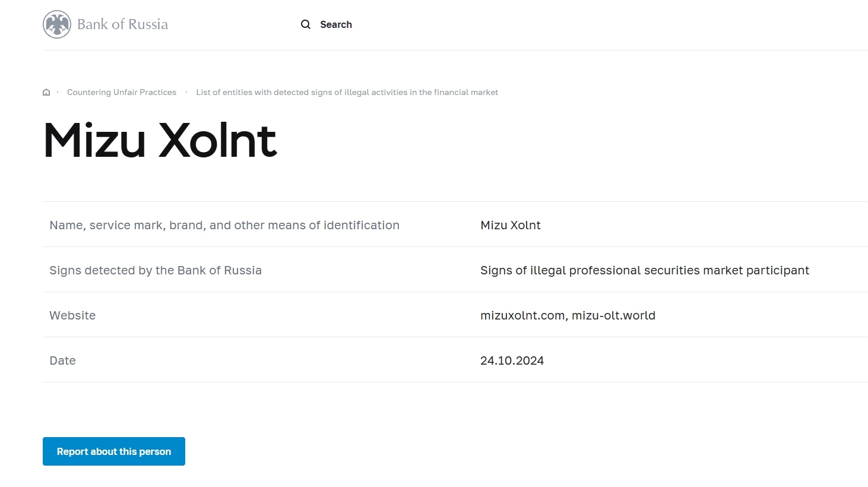Click the mizu-olt.world website text
Image resolution: width=868 pixels, height=487 pixels.
click(613, 315)
